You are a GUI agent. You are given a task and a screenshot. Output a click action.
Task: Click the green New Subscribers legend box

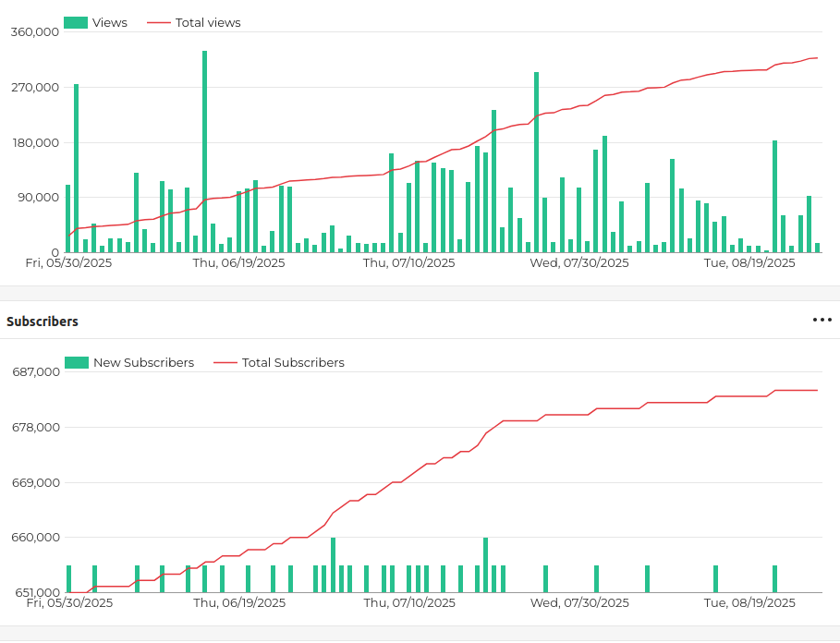pyautogui.click(x=77, y=362)
